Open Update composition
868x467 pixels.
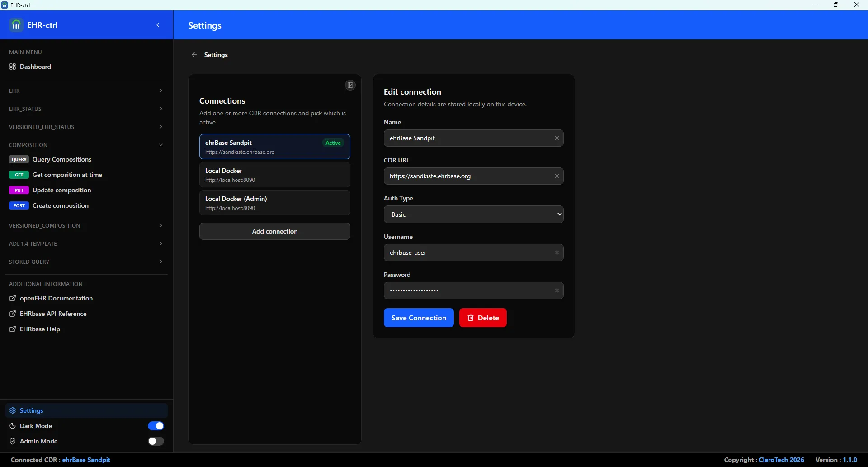pyautogui.click(x=86, y=190)
